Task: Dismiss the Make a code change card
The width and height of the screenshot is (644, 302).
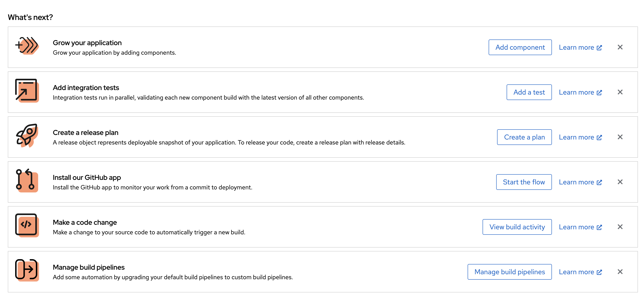Action: click(620, 227)
